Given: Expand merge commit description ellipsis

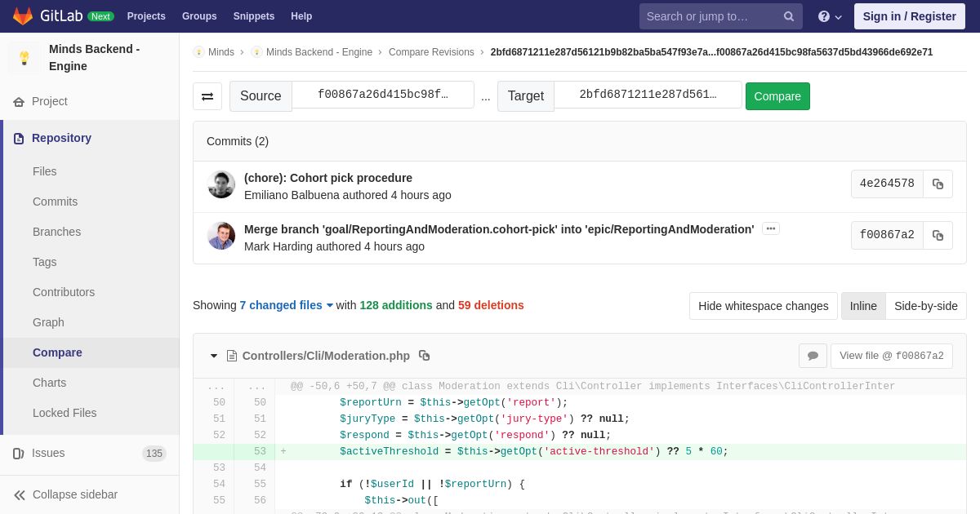Looking at the screenshot, I should tap(770, 229).
